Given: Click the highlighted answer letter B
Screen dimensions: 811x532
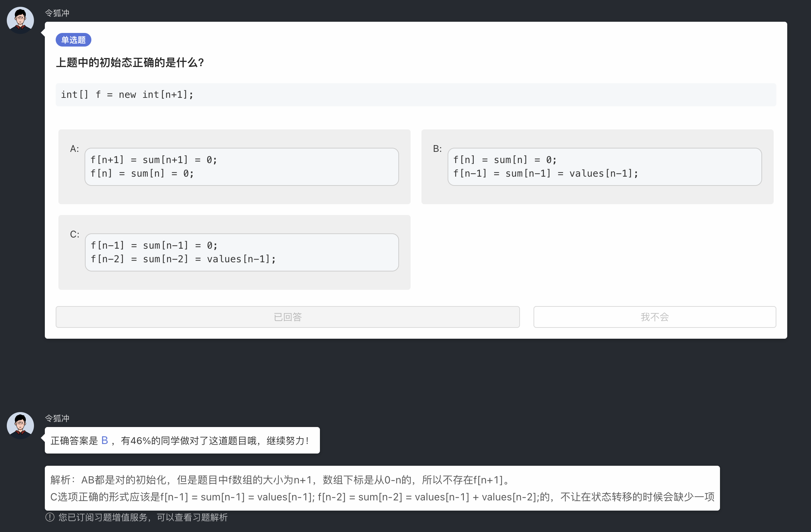Looking at the screenshot, I should [105, 440].
